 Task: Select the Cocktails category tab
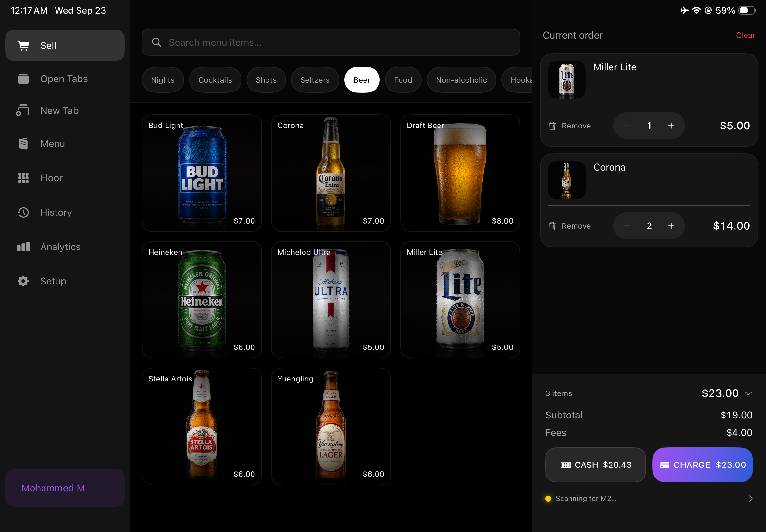point(215,80)
